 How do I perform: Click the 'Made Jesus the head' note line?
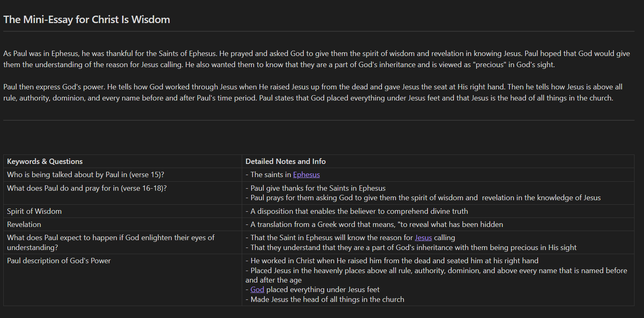[x=326, y=299]
